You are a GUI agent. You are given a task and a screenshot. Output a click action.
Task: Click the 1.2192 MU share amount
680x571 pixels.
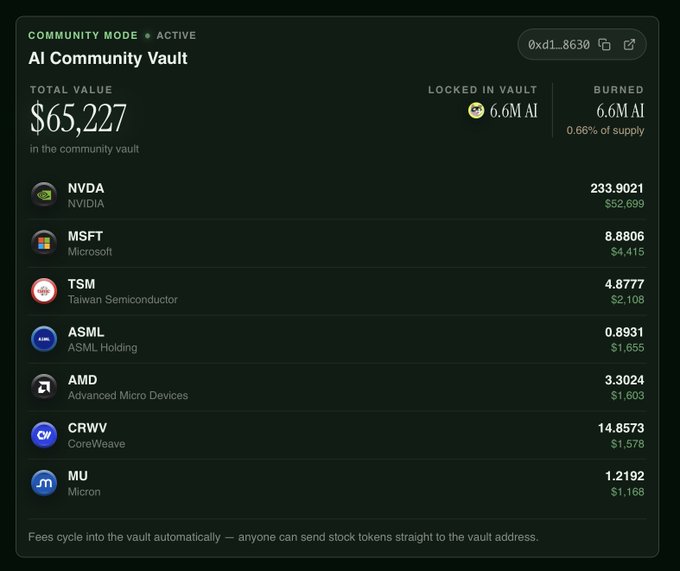624,476
